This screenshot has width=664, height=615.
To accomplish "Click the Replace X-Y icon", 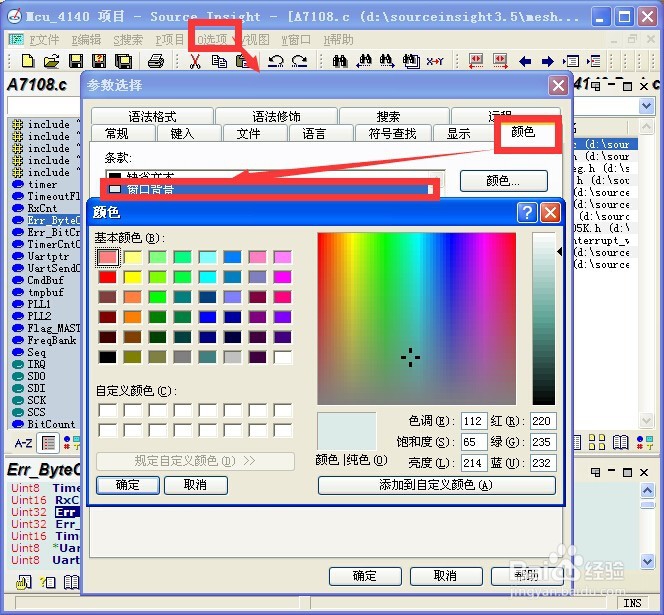I will click(x=435, y=62).
